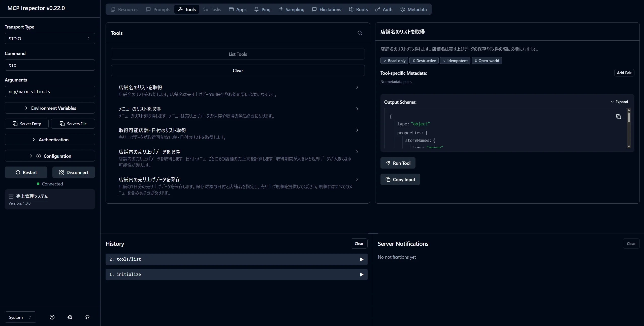Open the Auth tab
This screenshot has width=644, height=326.
point(384,9)
